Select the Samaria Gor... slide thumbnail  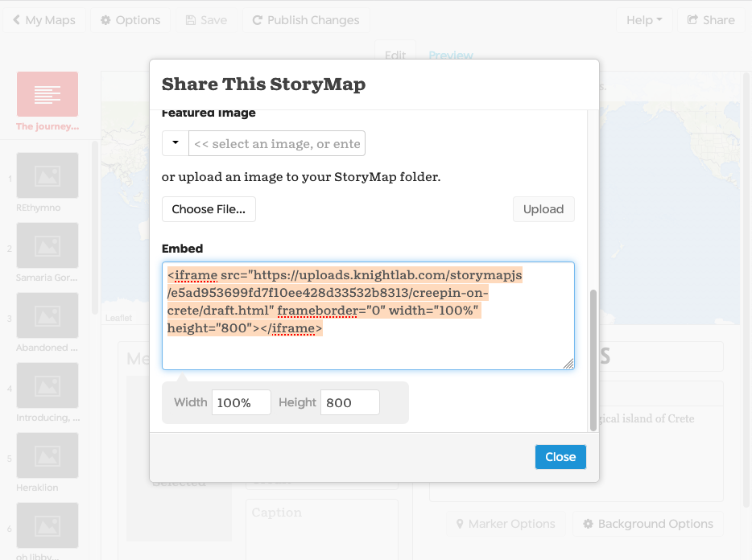point(48,245)
